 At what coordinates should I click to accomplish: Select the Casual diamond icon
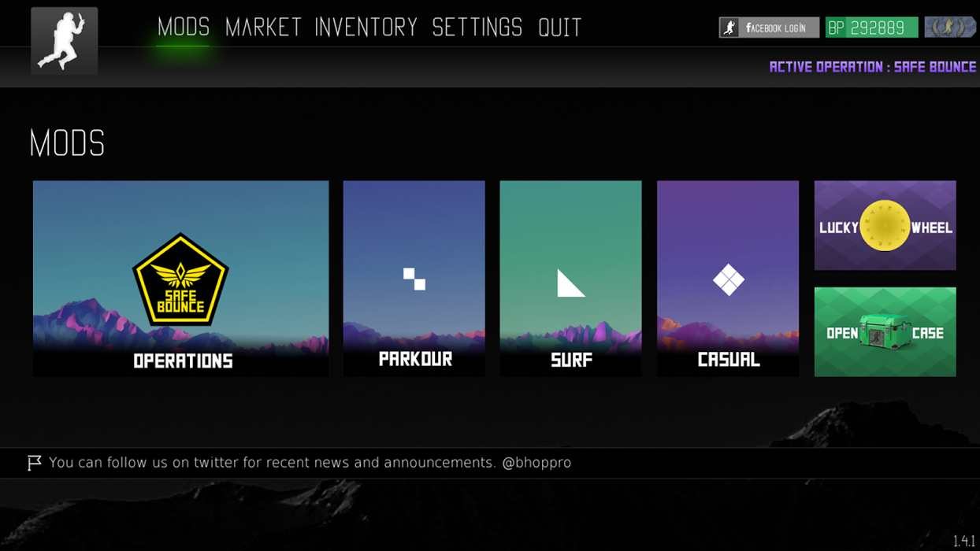728,279
